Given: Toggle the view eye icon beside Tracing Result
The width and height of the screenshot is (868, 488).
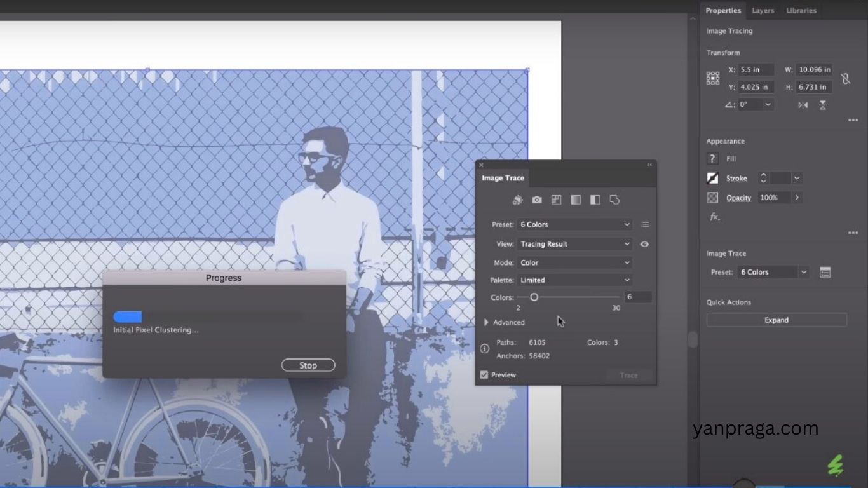Looking at the screenshot, I should point(644,244).
